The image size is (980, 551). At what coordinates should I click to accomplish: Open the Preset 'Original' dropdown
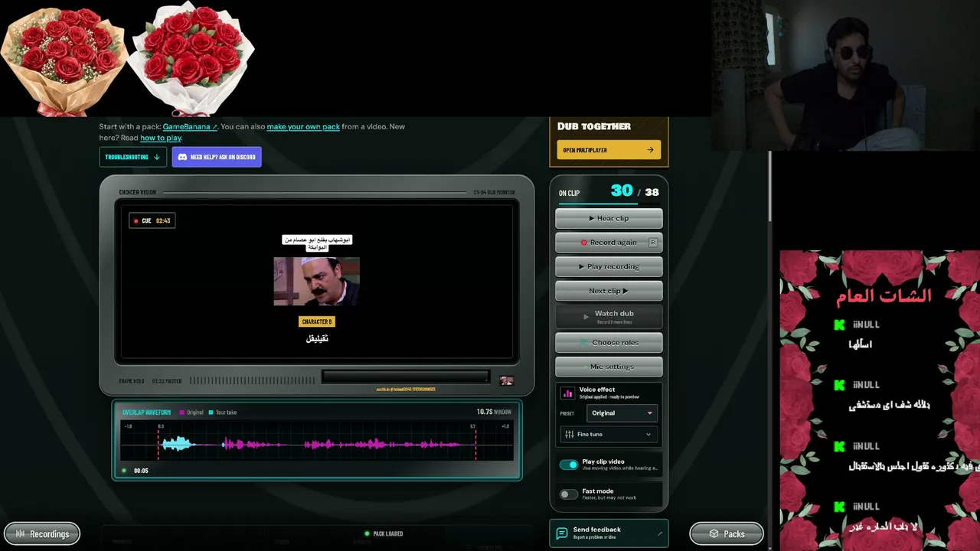click(x=622, y=413)
